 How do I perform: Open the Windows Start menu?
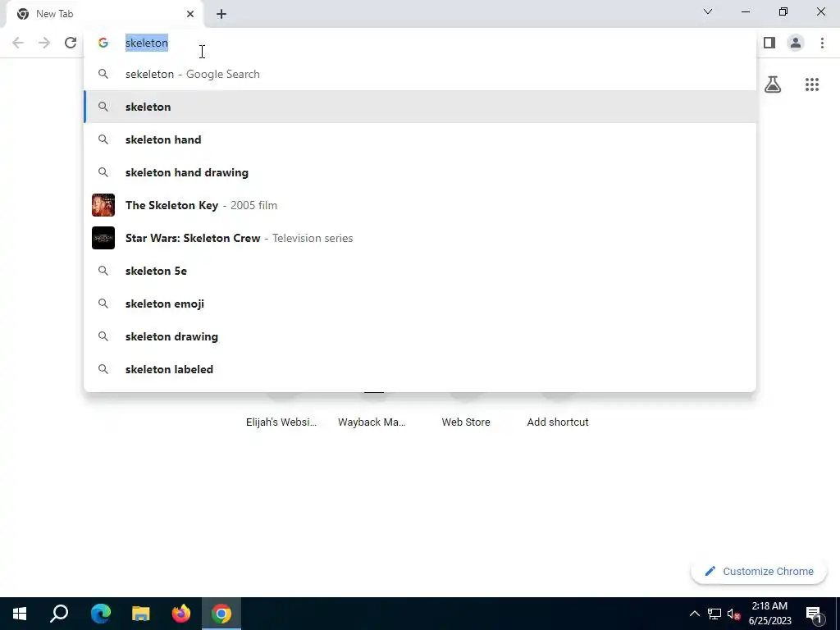[x=20, y=614]
